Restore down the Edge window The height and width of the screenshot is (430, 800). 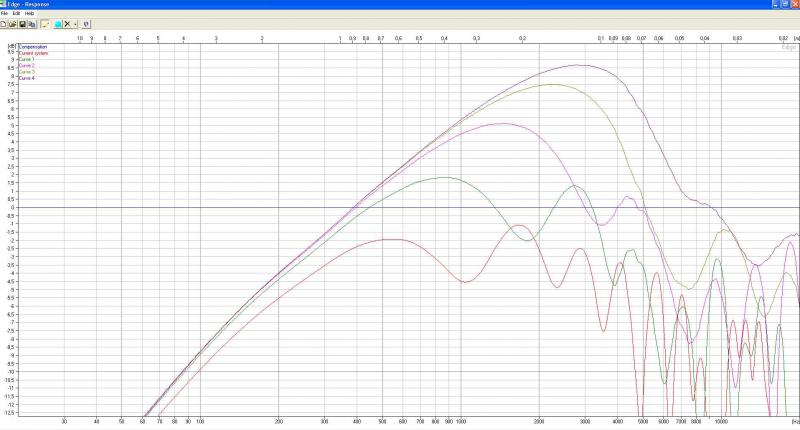coord(785,4)
